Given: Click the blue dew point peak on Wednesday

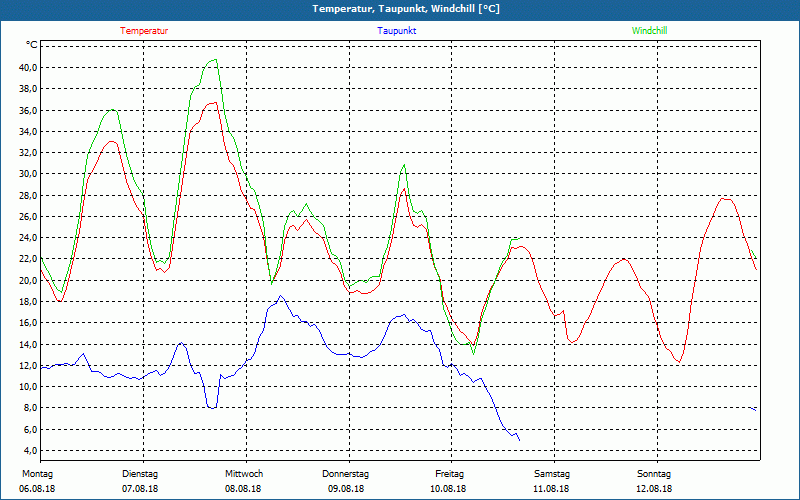Looking at the screenshot, I should coord(280,295).
